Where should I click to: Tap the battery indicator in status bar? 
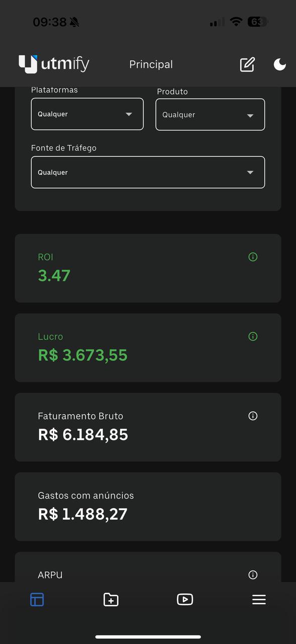(x=256, y=22)
